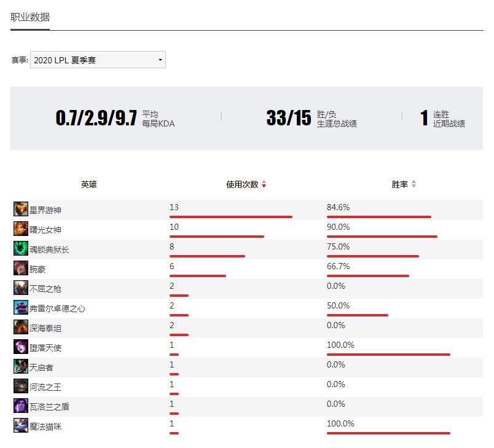Viewport: 494px width, 448px height.
Task: Open the 赛事 tournament dropdown
Action: pyautogui.click(x=98, y=60)
